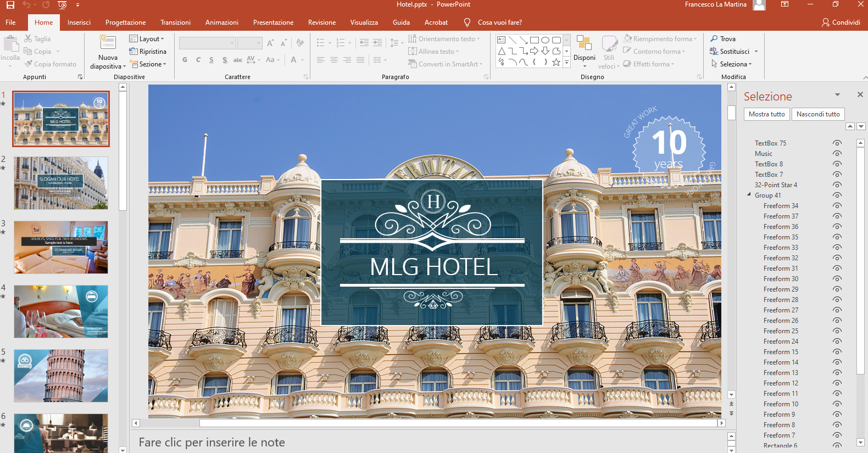The height and width of the screenshot is (453, 868).
Task: Click the notes field Fare clic per inserire
Action: point(212,443)
